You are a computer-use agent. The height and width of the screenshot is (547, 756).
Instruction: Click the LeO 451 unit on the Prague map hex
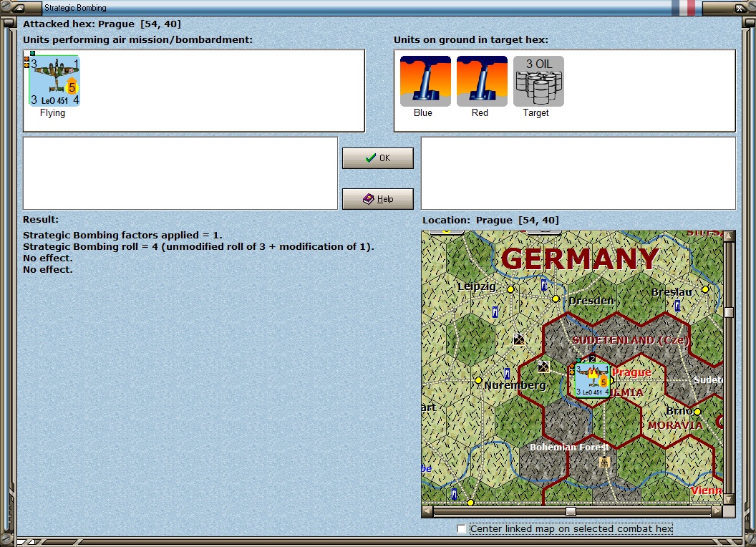pos(592,380)
